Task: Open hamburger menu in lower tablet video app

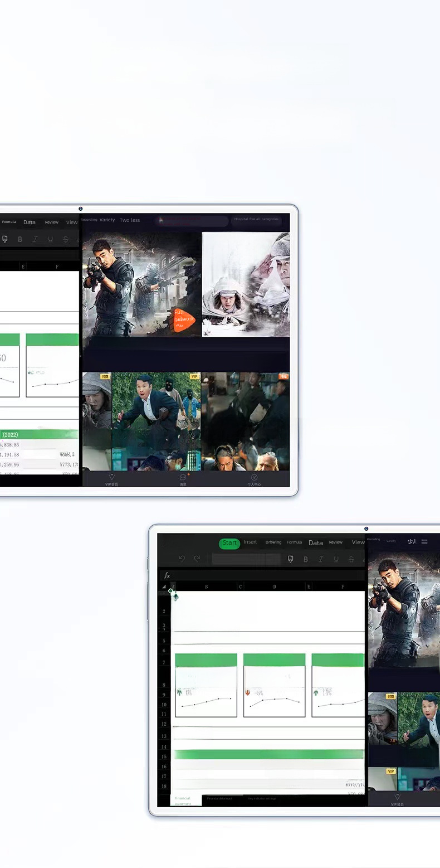Action: [424, 541]
